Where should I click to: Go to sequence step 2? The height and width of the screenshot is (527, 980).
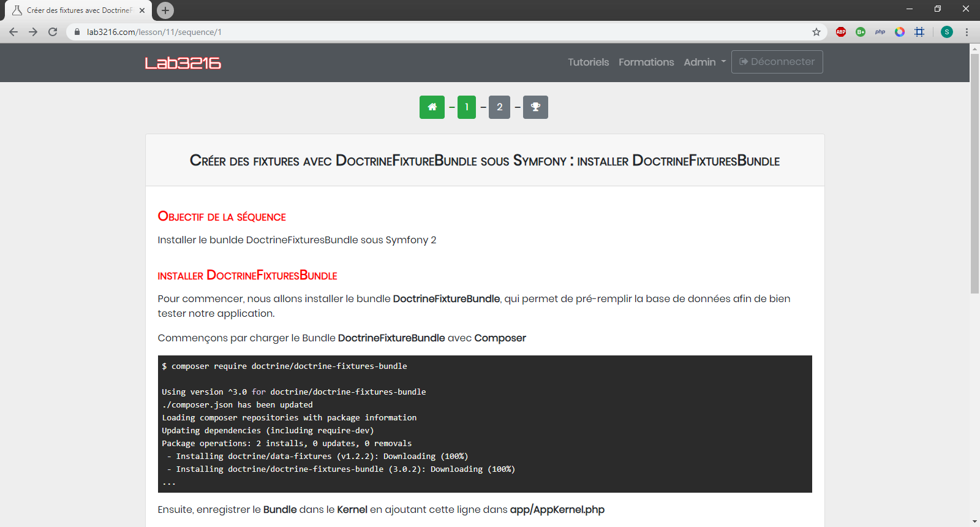[x=499, y=107]
